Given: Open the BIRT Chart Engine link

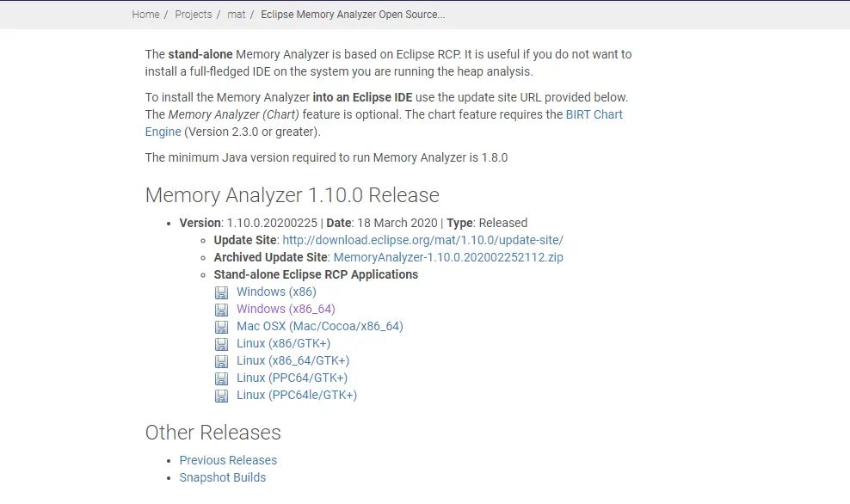Looking at the screenshot, I should [x=594, y=114].
